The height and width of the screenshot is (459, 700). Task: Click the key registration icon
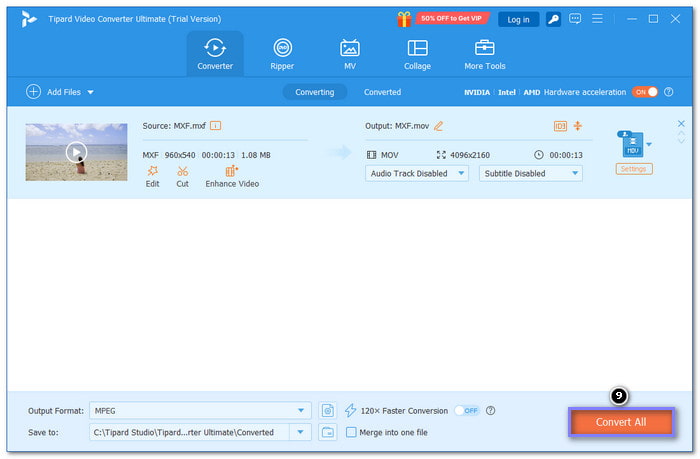553,19
